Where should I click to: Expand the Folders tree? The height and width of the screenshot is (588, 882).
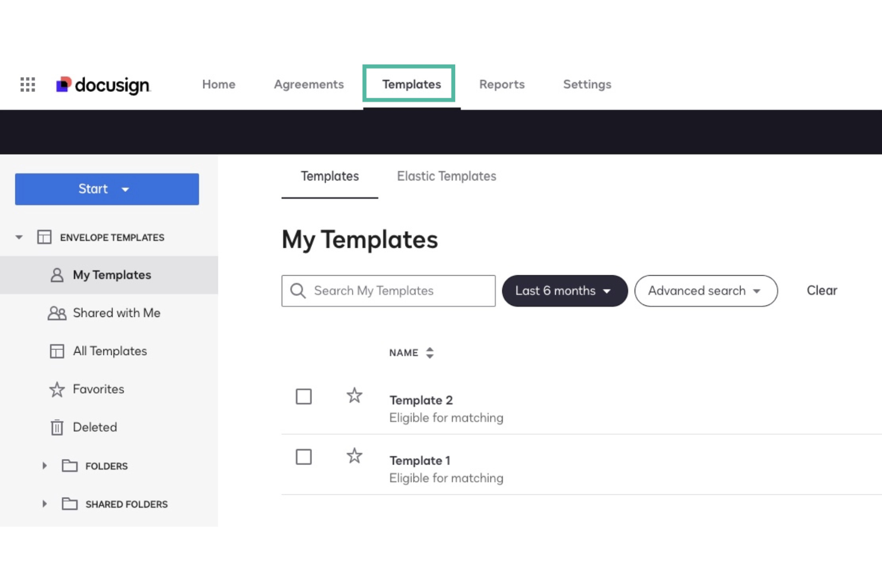tap(44, 466)
